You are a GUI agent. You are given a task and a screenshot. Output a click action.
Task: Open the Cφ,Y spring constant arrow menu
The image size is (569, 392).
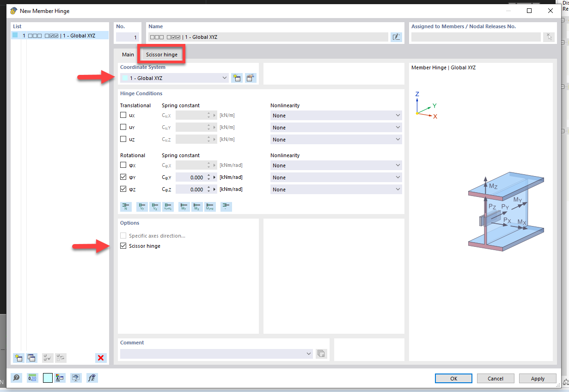pyautogui.click(x=214, y=178)
